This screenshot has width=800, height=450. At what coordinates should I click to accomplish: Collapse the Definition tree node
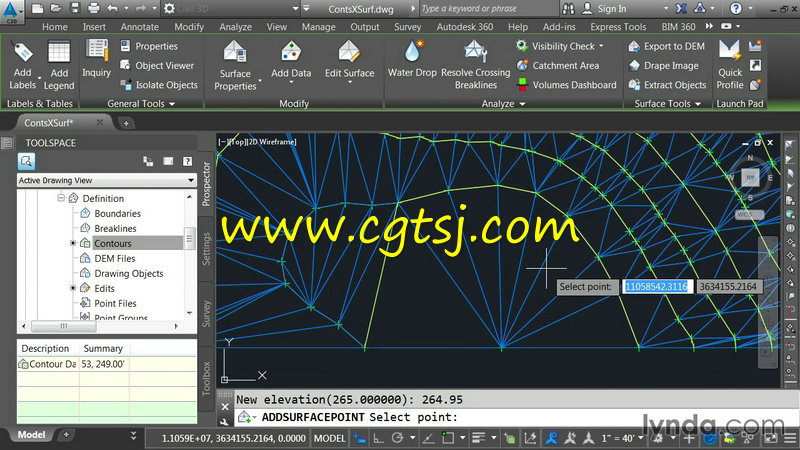61,198
